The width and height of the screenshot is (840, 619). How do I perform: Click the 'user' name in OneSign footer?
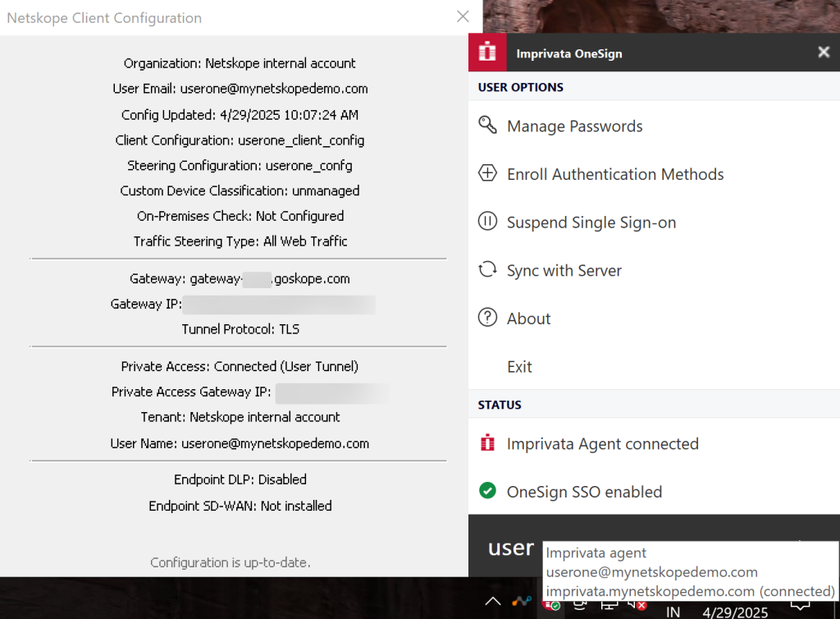tap(510, 548)
